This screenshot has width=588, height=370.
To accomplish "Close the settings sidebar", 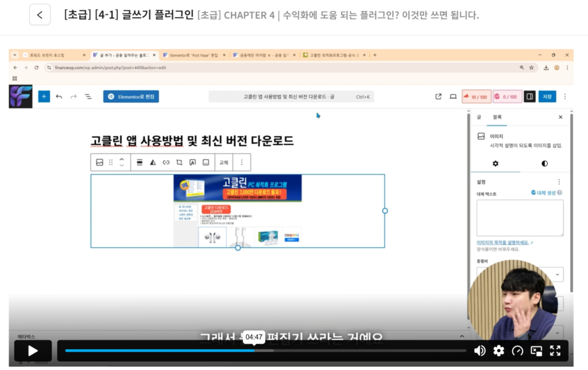I will [x=560, y=117].
